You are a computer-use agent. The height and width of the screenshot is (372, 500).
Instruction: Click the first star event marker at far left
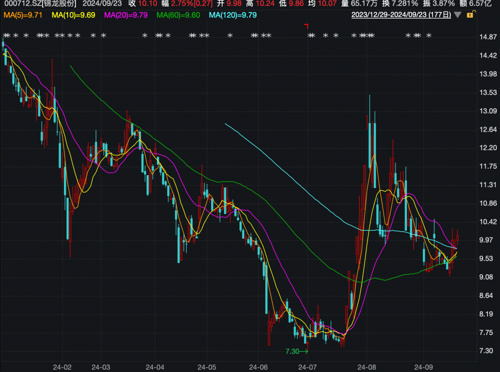pyautogui.click(x=5, y=36)
